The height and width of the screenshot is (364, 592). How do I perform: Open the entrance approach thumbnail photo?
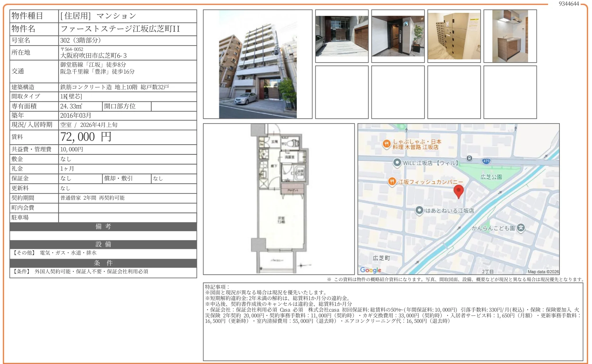click(x=341, y=36)
